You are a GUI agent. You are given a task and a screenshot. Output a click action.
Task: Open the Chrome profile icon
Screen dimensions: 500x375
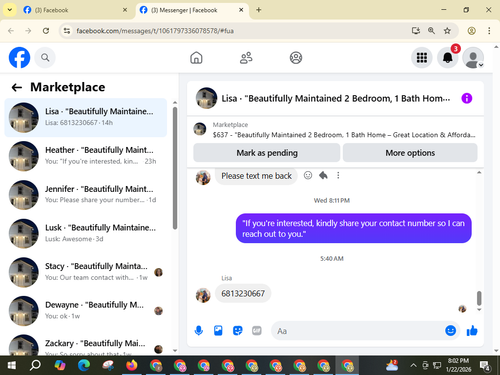pos(471,31)
